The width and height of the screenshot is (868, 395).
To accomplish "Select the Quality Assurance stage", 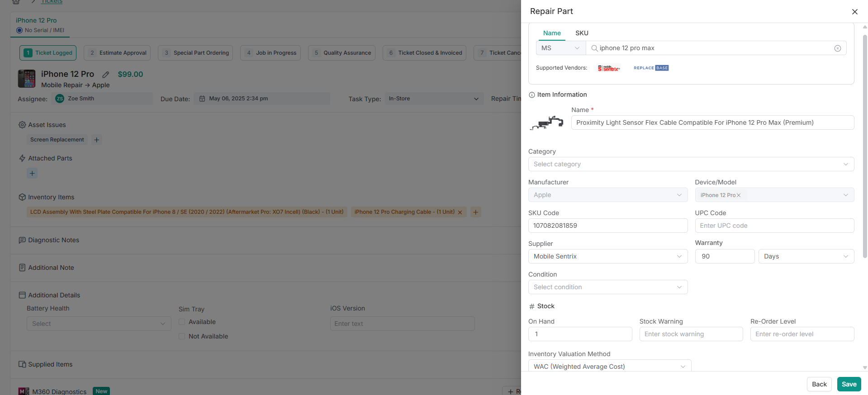I will 342,53.
